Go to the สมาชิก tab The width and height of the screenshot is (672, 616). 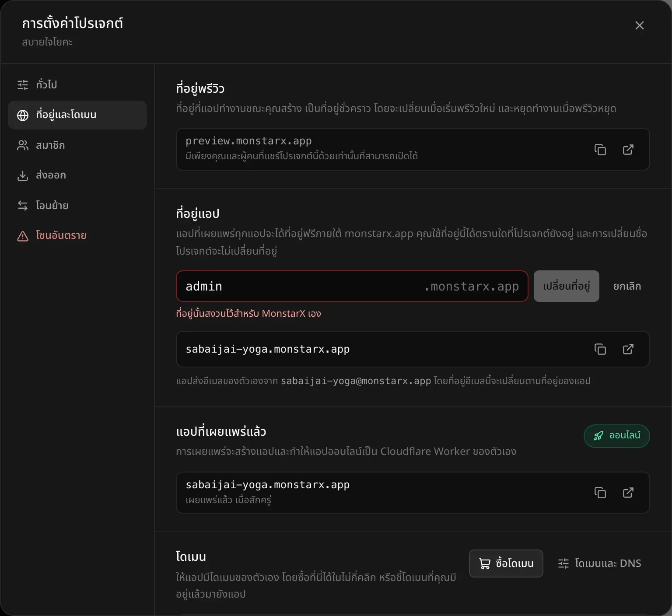pyautogui.click(x=77, y=145)
